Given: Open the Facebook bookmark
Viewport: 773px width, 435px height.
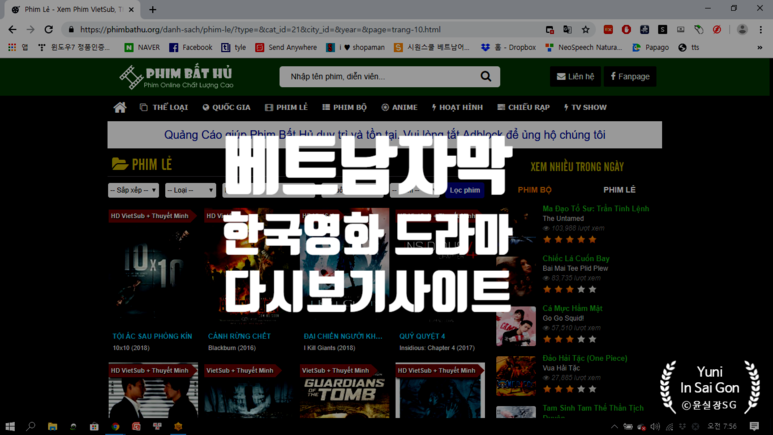Looking at the screenshot, I should (190, 47).
